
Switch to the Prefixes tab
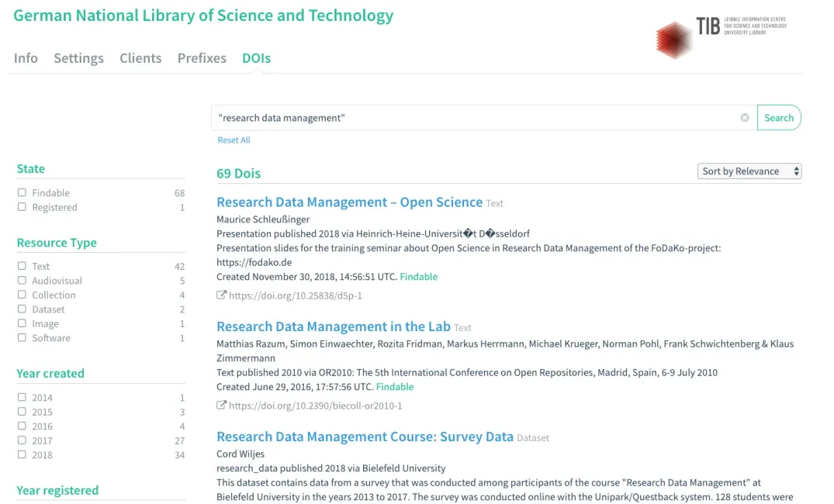pyautogui.click(x=202, y=58)
